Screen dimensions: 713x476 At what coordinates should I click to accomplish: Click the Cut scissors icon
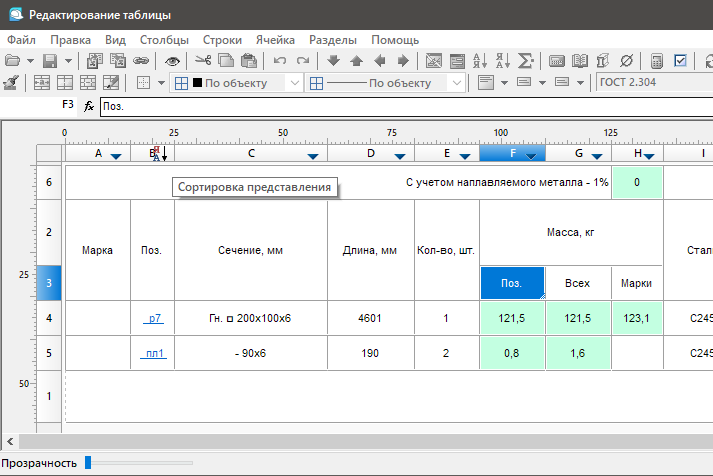click(203, 60)
